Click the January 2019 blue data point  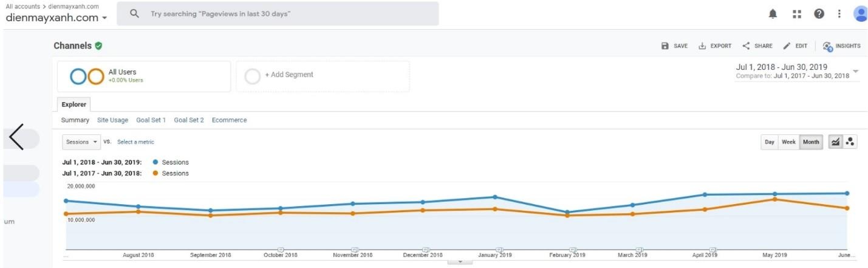pyautogui.click(x=495, y=197)
